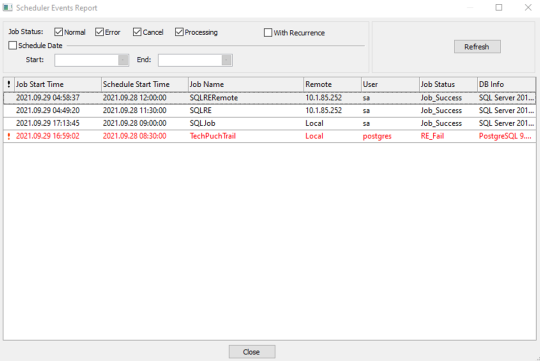Sort by User column header
Viewport: 540px width, 361px height.
390,84
